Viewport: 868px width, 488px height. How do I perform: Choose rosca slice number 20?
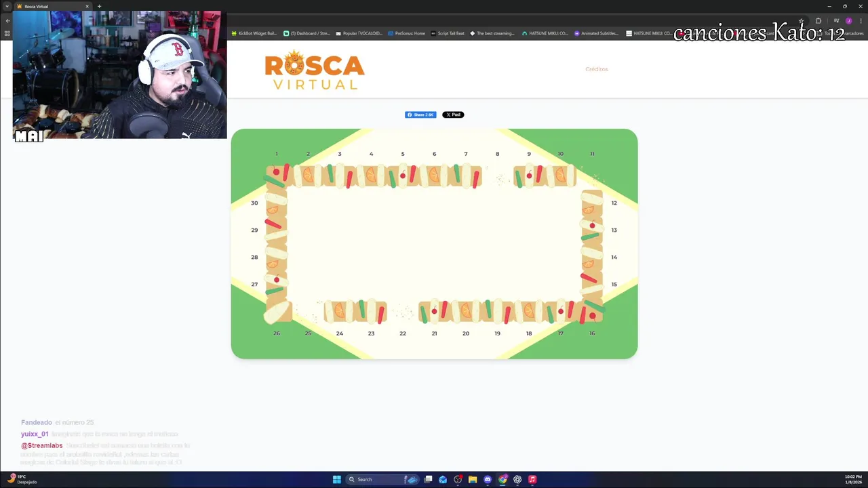click(x=466, y=312)
